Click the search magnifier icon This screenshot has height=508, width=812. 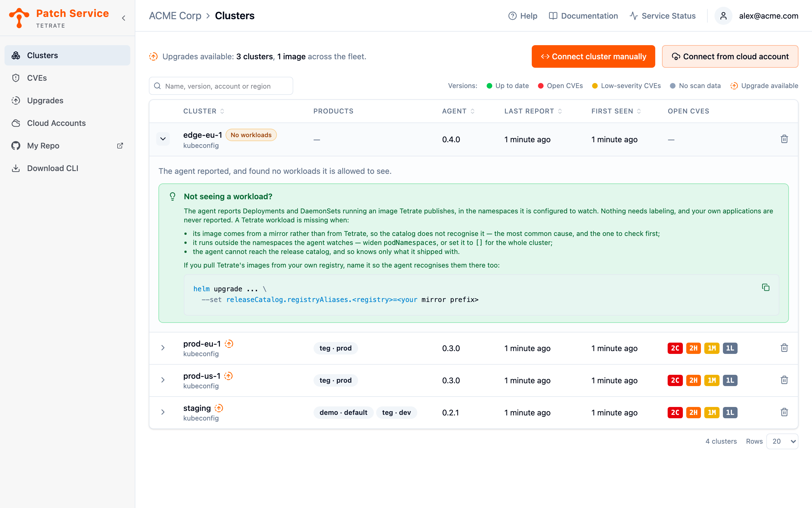tap(157, 86)
